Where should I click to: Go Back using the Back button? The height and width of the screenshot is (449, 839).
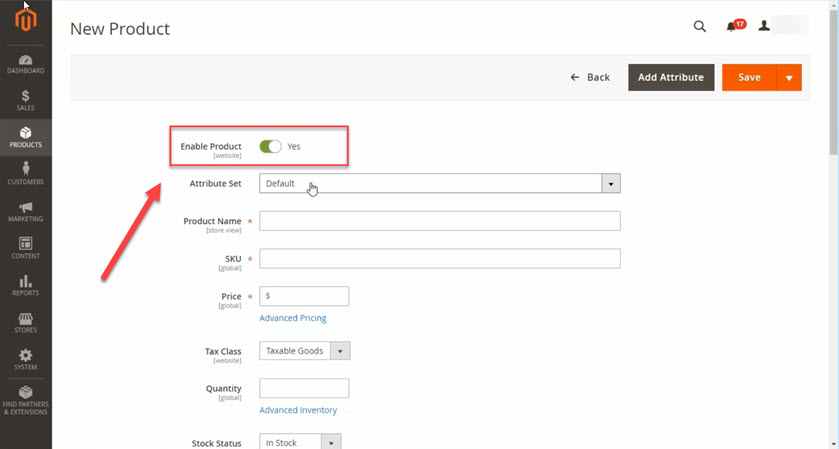(590, 78)
